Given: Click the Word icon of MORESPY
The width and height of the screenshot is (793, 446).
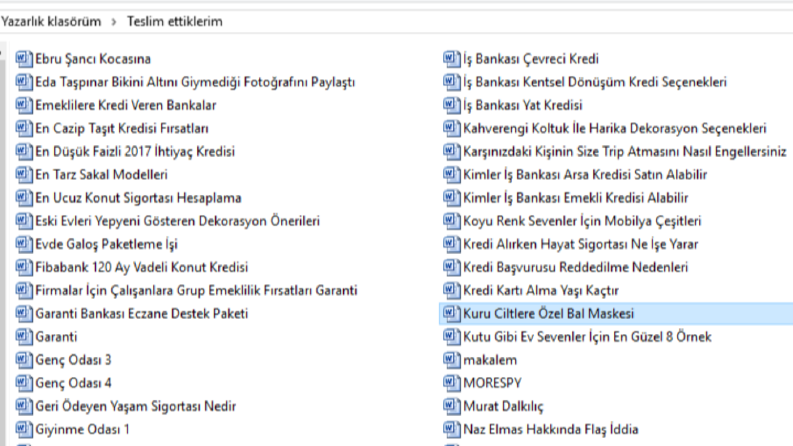Looking at the screenshot, I should [x=452, y=383].
